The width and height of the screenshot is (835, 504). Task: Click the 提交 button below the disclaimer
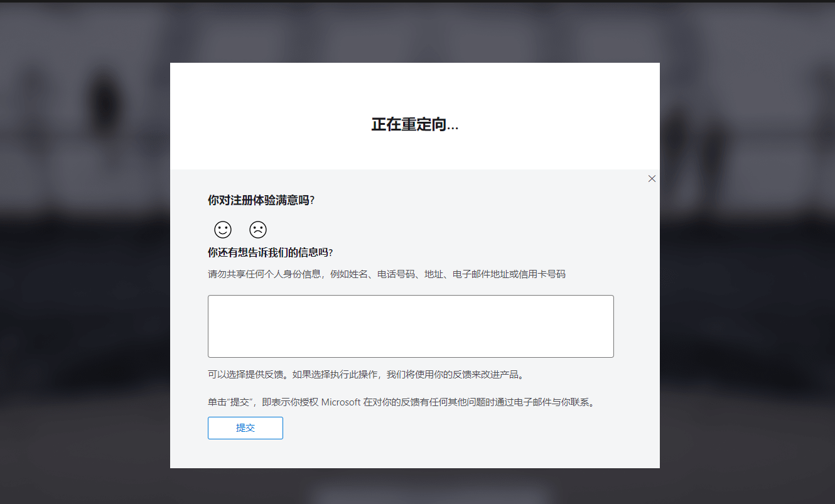(245, 428)
